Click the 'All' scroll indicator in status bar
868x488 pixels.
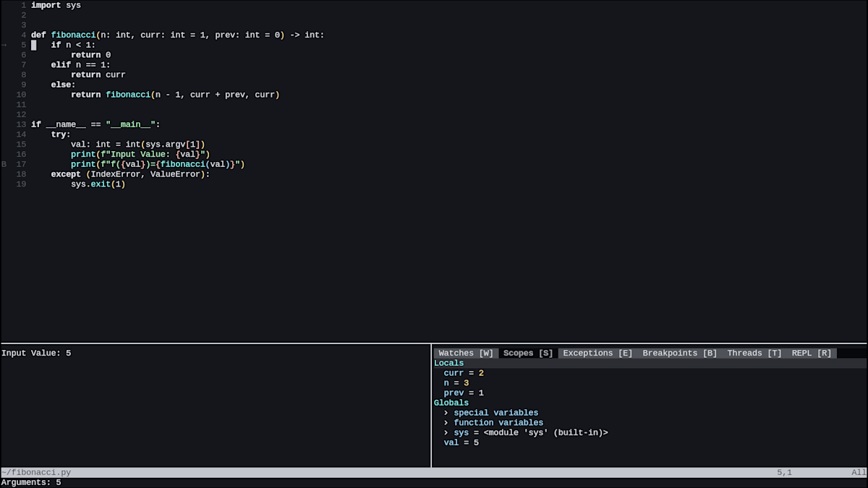pos(859,473)
